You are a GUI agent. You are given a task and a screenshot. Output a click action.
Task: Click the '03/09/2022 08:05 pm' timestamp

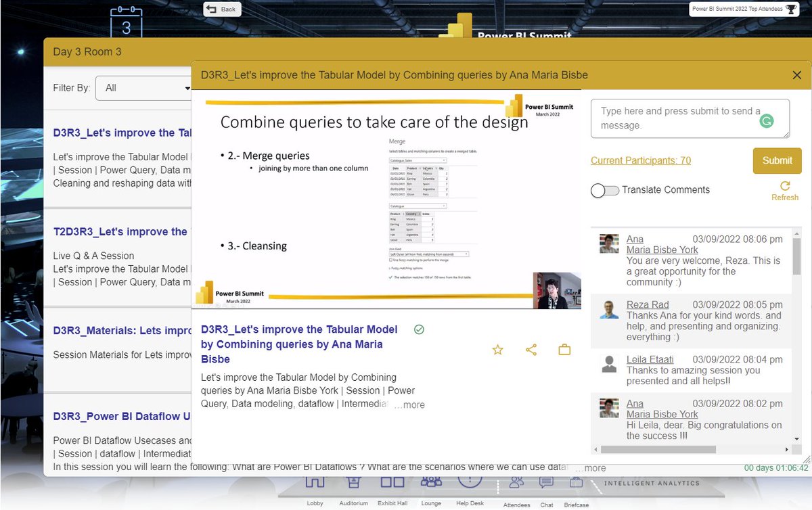(x=738, y=304)
